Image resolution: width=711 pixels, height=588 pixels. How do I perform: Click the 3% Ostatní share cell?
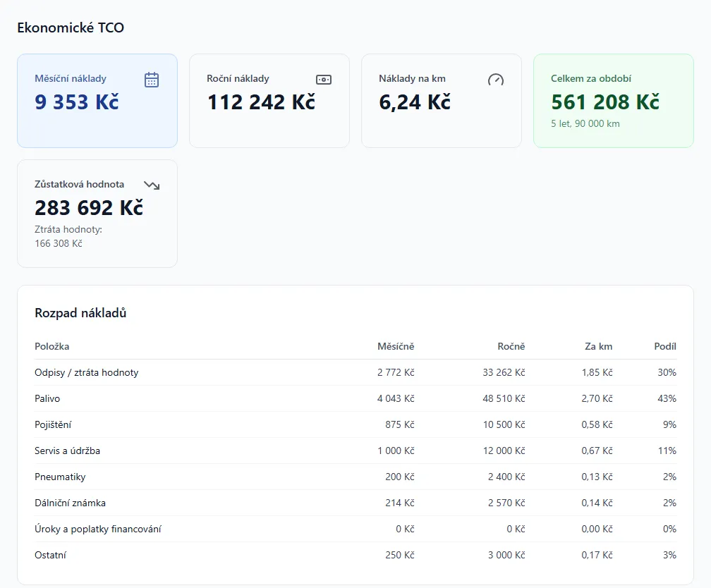pyautogui.click(x=669, y=555)
